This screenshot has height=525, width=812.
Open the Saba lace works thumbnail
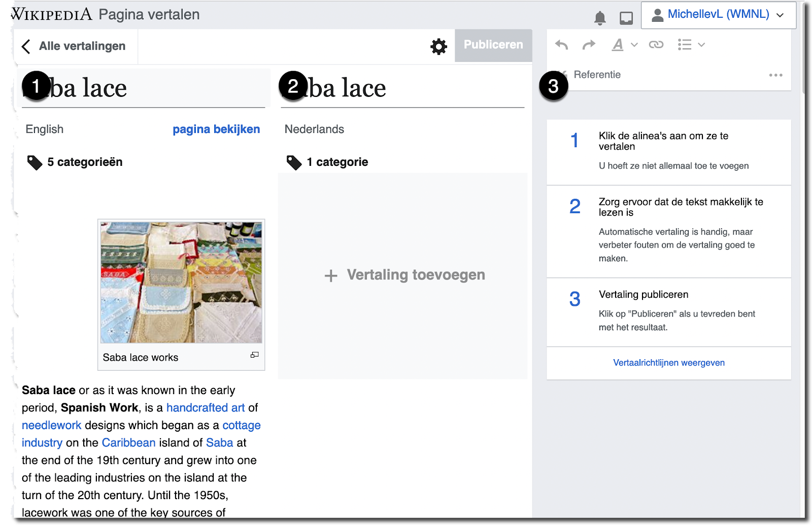pos(181,283)
